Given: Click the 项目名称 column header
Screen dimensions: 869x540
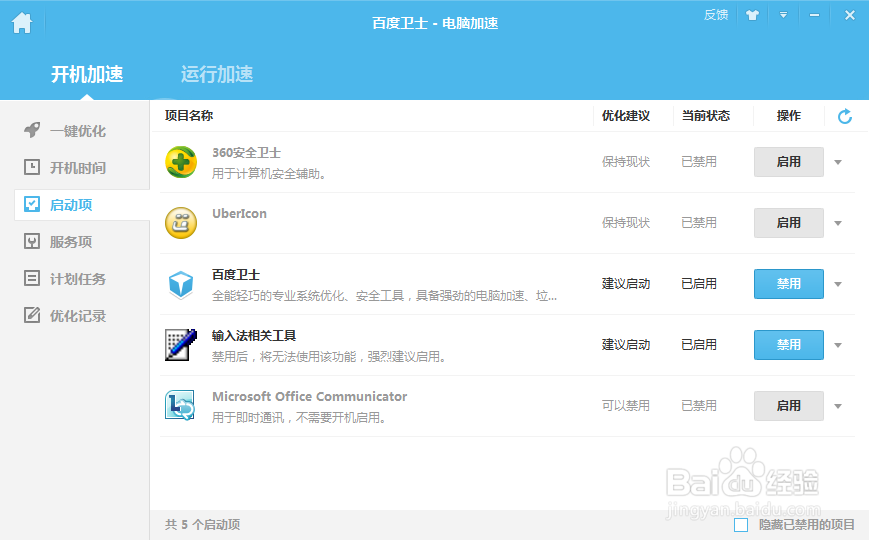Looking at the screenshot, I should pyautogui.click(x=189, y=116).
